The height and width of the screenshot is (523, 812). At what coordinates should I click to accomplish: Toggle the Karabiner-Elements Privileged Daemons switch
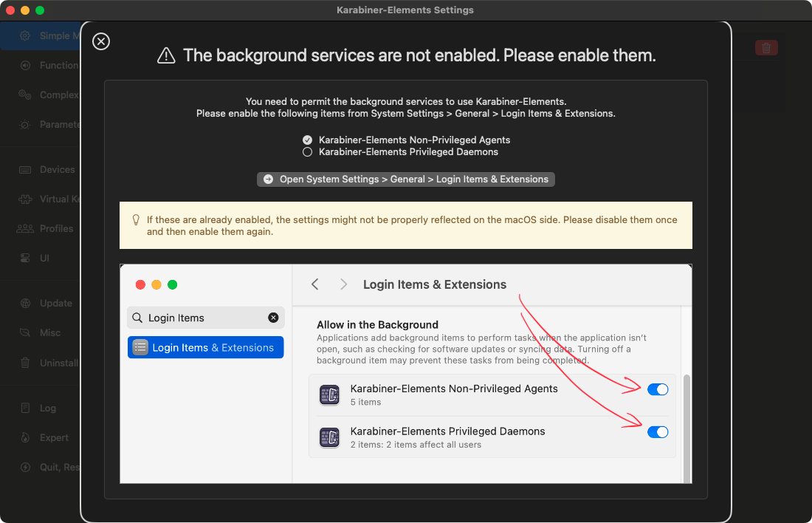click(x=658, y=432)
